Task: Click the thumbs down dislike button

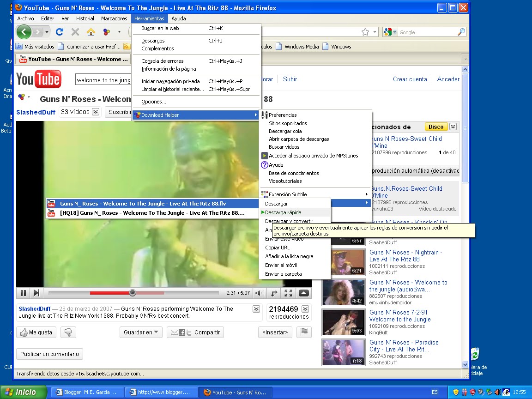Action: click(68, 332)
